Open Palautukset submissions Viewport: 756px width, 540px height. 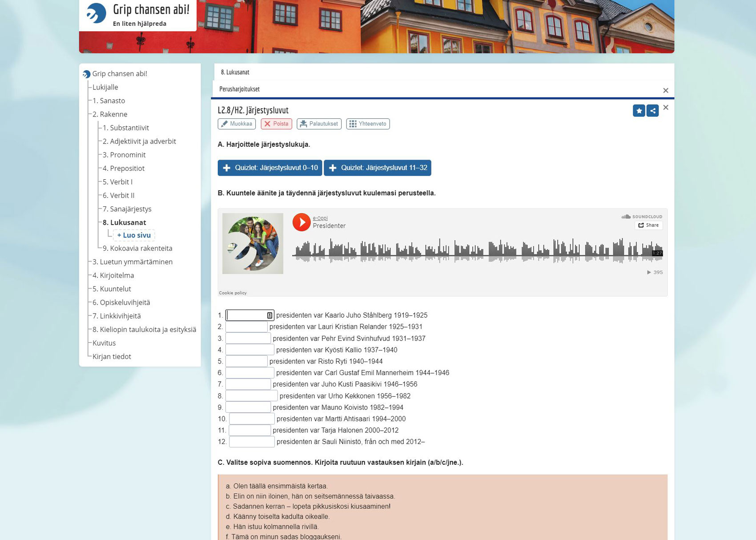(x=319, y=124)
